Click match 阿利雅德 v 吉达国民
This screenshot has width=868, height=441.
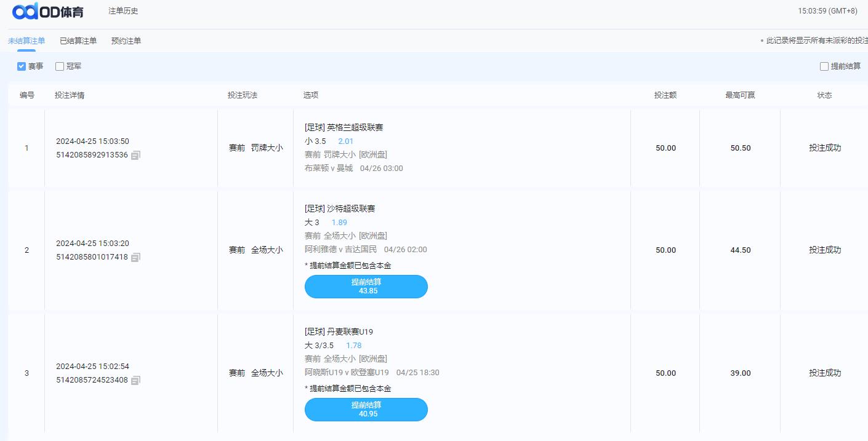(341, 249)
